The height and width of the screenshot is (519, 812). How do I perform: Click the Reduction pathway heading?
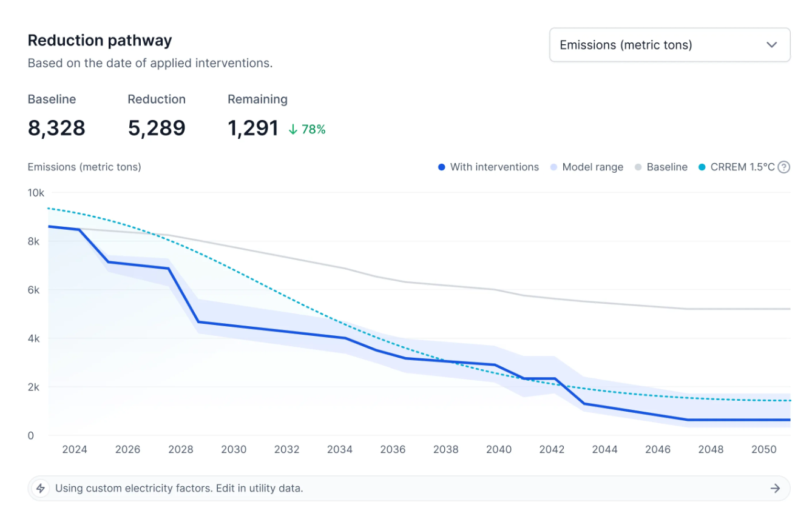point(100,41)
